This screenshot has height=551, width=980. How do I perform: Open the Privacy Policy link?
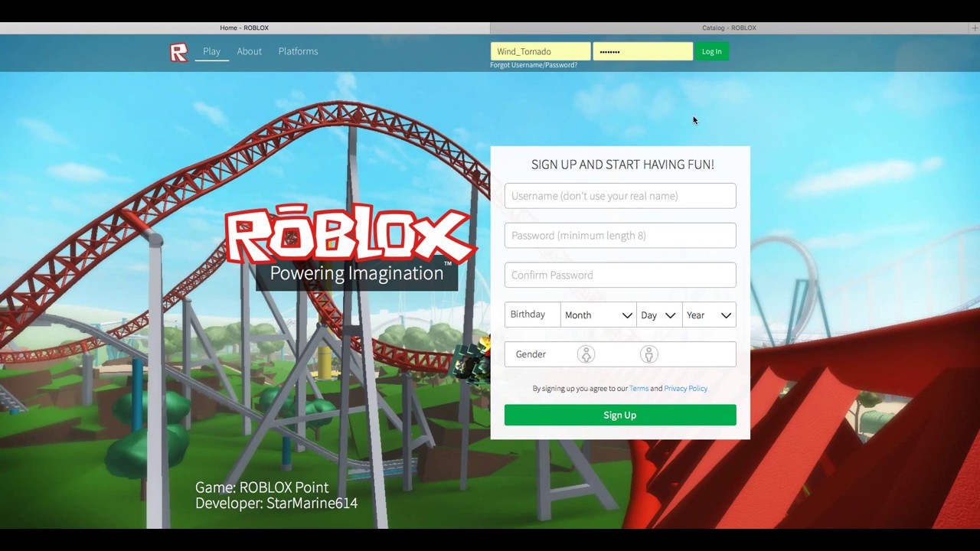685,388
